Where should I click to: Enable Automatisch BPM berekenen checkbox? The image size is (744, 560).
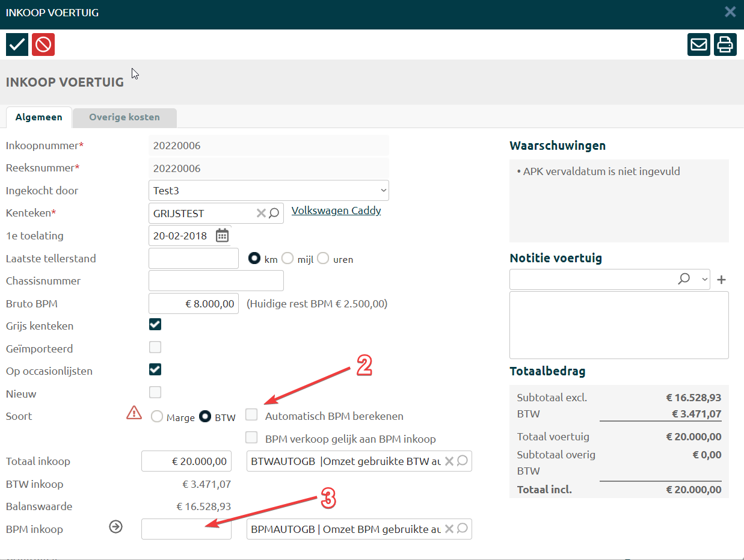[x=252, y=414]
